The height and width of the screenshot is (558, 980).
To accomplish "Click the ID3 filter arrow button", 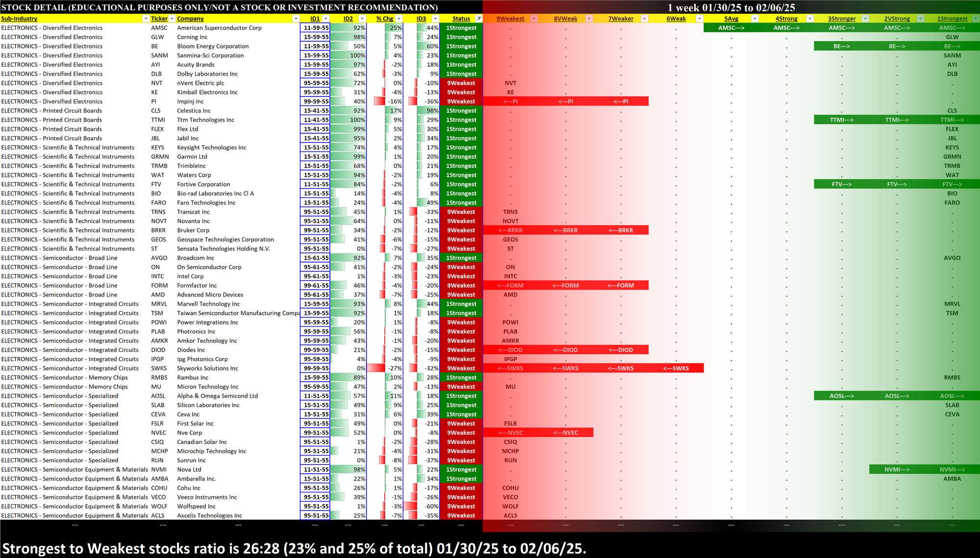I will (435, 19).
